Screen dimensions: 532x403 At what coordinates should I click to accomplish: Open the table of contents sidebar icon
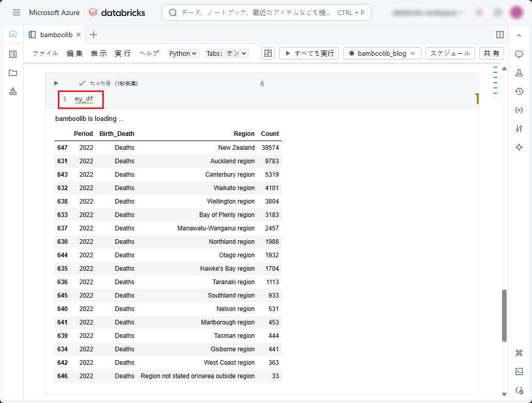(13, 54)
